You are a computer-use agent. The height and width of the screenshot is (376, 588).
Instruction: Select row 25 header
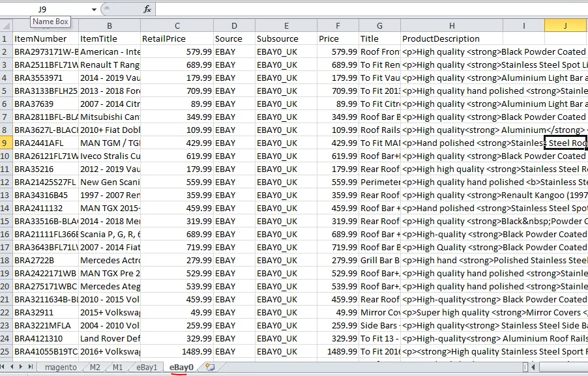7,351
